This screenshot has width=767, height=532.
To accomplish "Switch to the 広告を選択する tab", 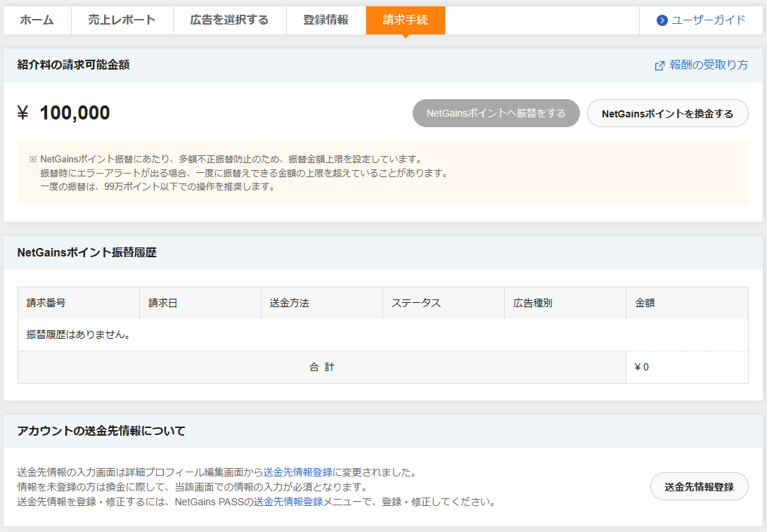I will (x=229, y=20).
